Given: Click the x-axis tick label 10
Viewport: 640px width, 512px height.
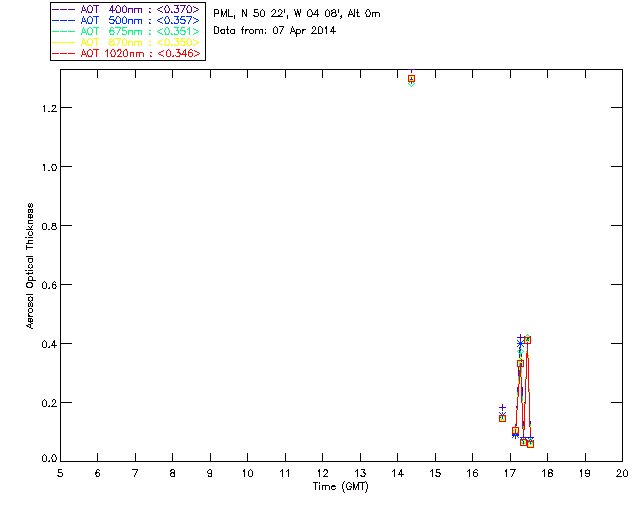Looking at the screenshot, I should (x=247, y=473).
